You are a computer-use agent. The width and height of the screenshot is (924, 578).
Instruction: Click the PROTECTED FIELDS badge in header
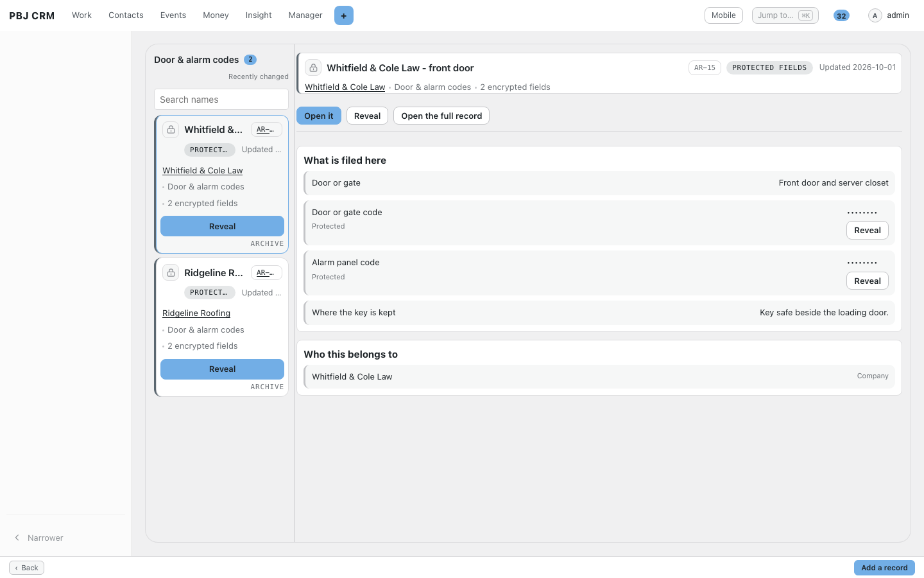pyautogui.click(x=769, y=67)
